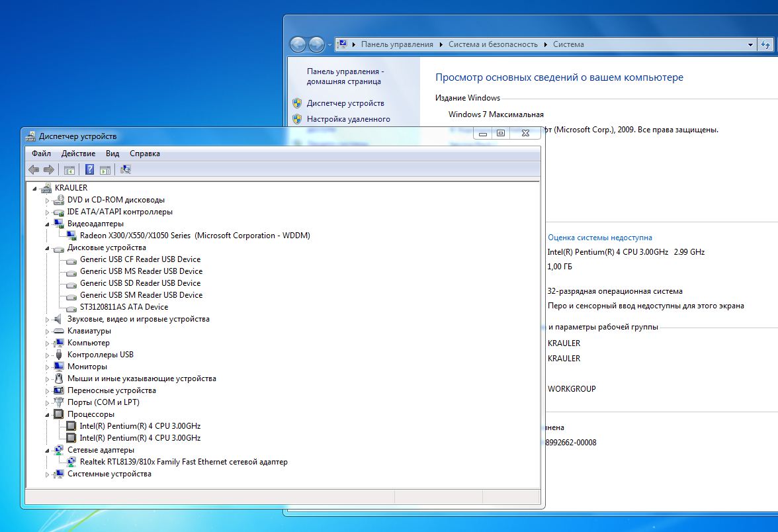Image resolution: width=778 pixels, height=532 pixels.
Task: Click Оценка системы недоступна link
Action: (600, 238)
